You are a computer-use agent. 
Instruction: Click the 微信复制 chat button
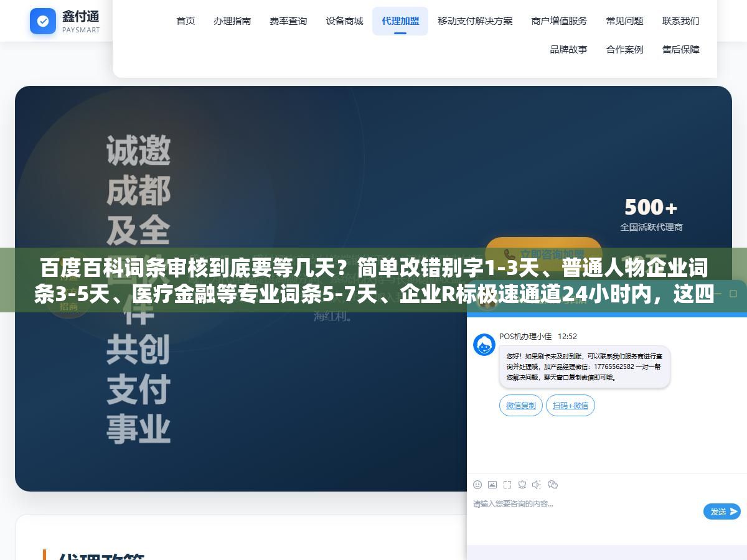click(x=520, y=406)
